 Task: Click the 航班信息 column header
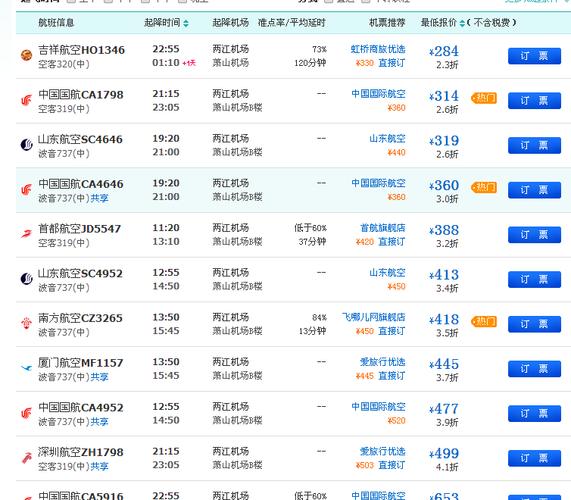pyautogui.click(x=56, y=23)
